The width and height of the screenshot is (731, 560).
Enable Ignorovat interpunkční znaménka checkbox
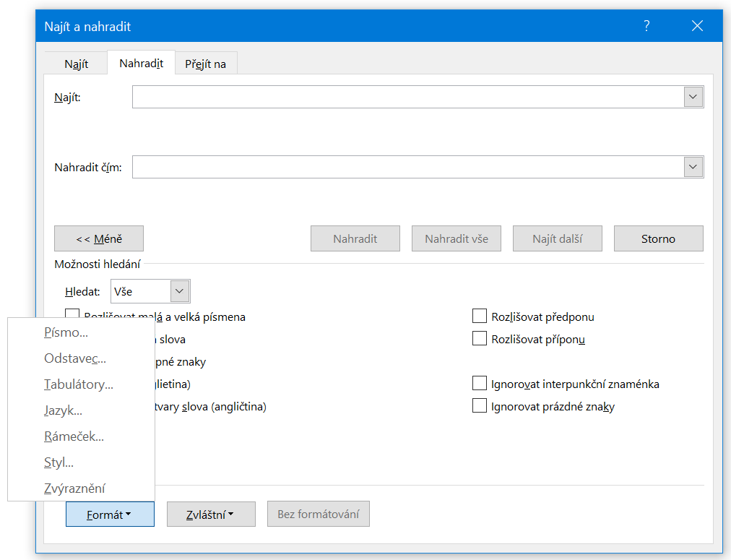[479, 384]
